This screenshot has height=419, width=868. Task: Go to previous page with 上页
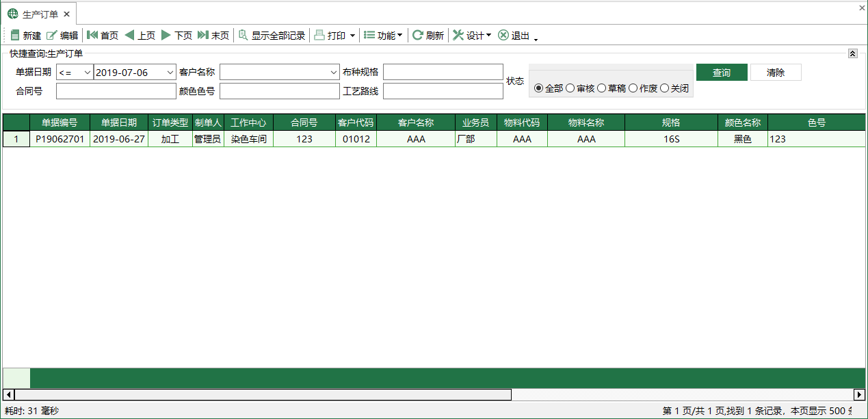click(140, 36)
